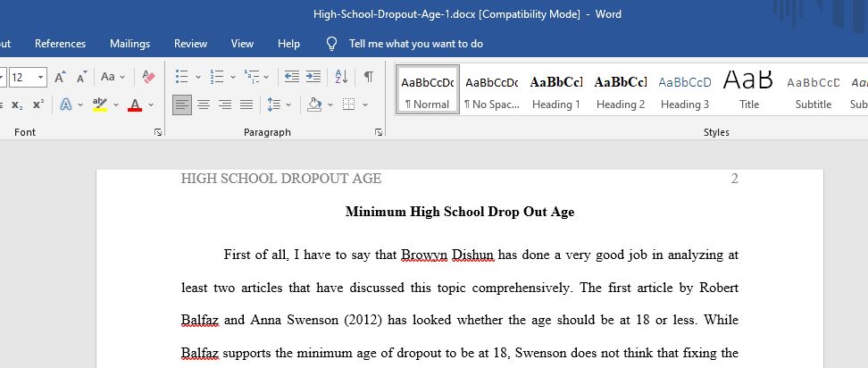Viewport: 868px width, 368px height.
Task: Click the word Swenson before (2012)
Action: tap(311, 320)
